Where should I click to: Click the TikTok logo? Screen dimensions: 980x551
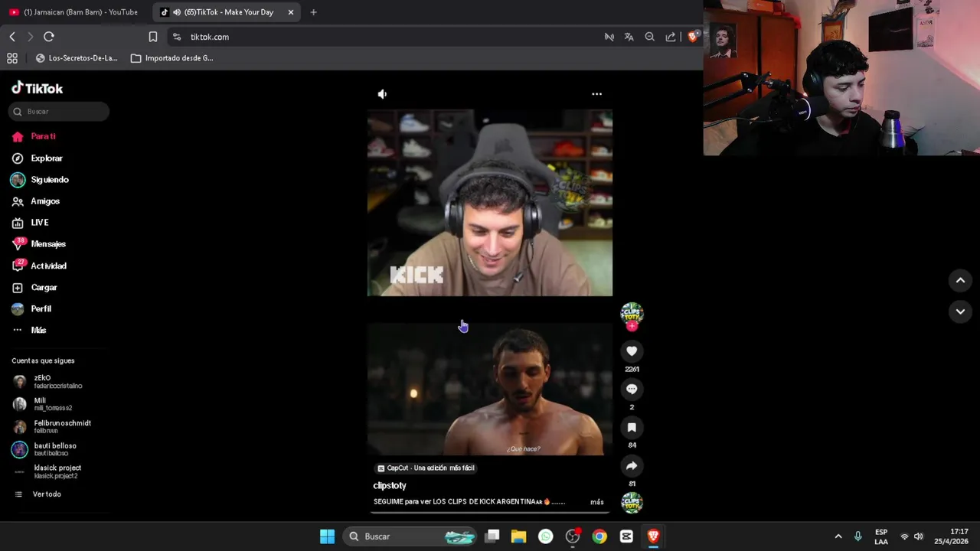click(37, 89)
